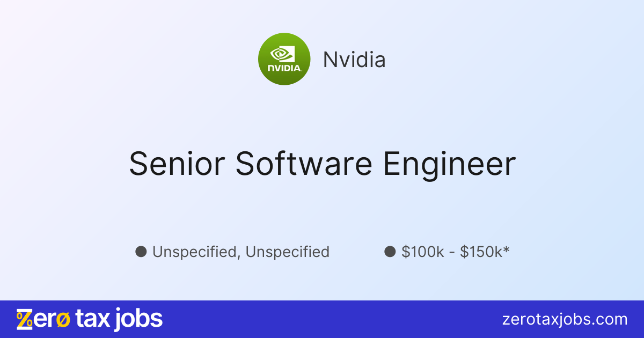Viewport: 644px width, 338px height.
Task: Click the bullet dot before the location
Action: (x=141, y=251)
